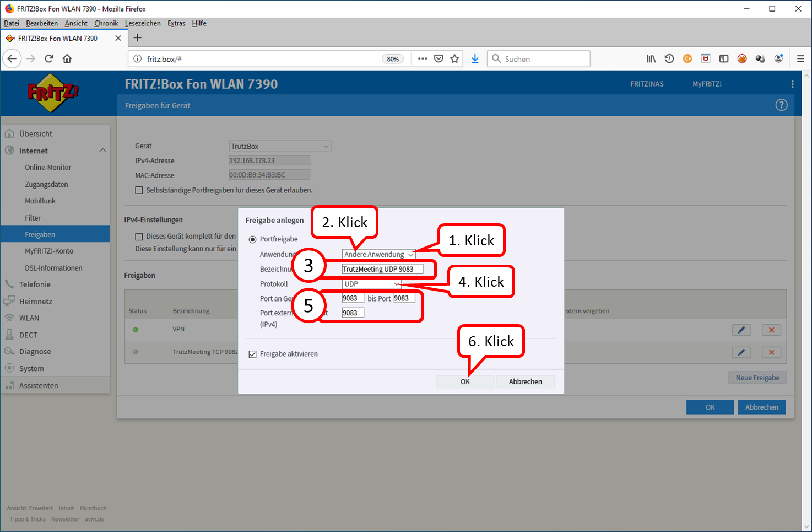The width and height of the screenshot is (812, 532).
Task: Confirm the dialog with OK button
Action: pos(465,381)
